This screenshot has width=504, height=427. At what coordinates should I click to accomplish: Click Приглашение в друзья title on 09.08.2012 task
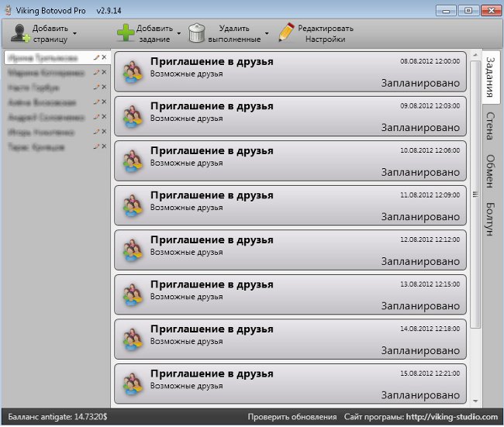coord(212,106)
